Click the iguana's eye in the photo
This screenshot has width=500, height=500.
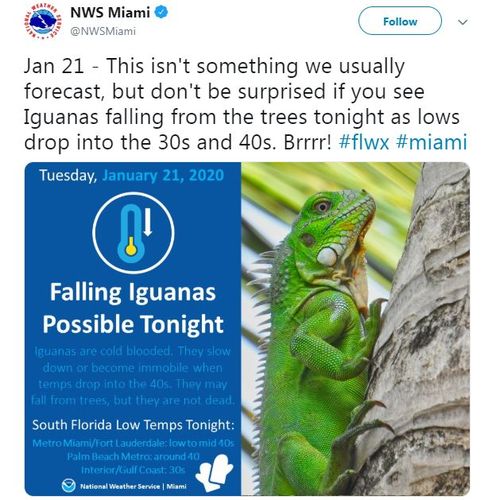323,206
